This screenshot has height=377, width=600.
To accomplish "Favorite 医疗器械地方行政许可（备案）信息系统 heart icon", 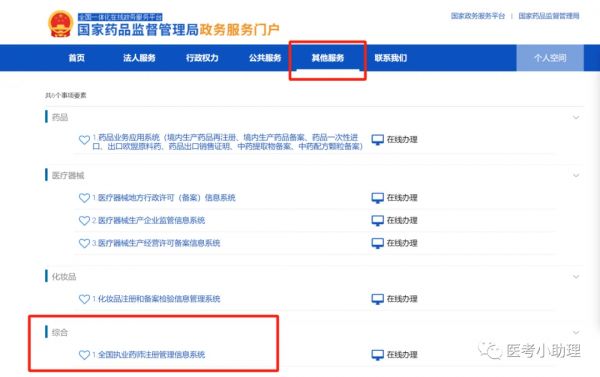I will (84, 198).
